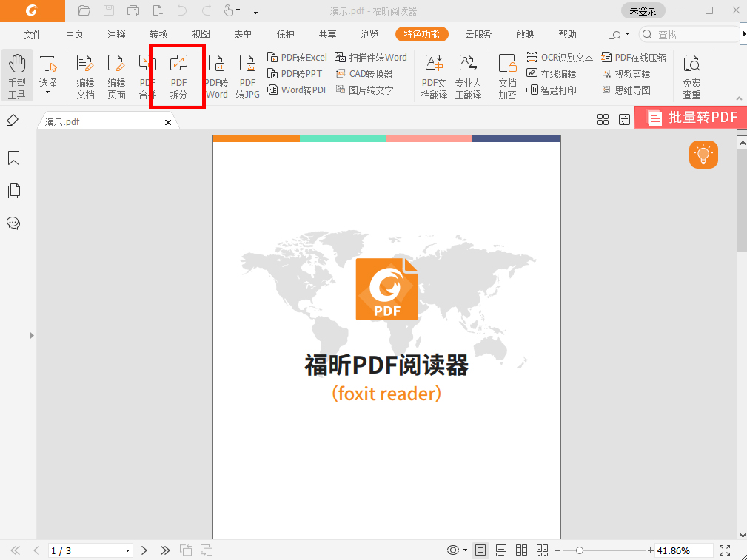The image size is (747, 560).
Task: Launch the OCR识别文本 feature
Action: 560,56
